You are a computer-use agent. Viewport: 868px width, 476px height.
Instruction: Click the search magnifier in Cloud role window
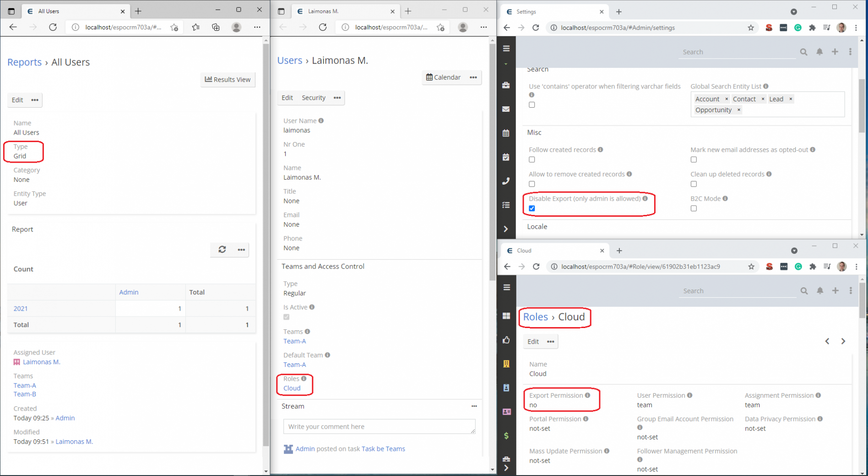(x=804, y=291)
